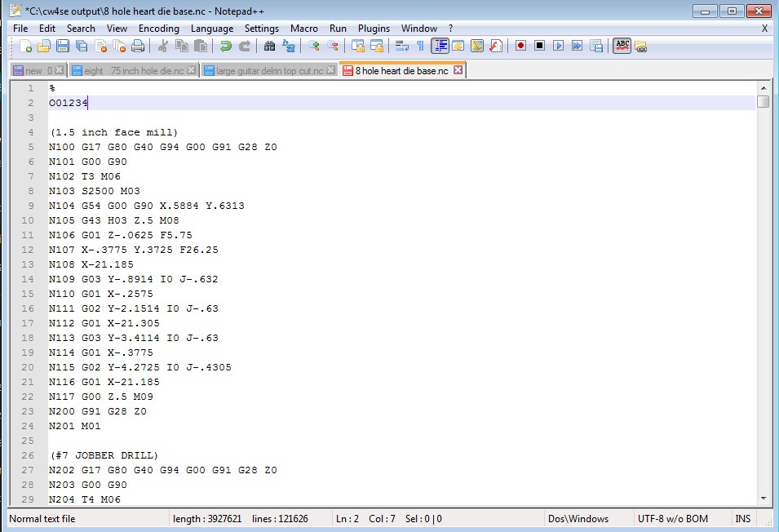Open Find with the binoculars icon
The image size is (779, 532).
[269, 47]
